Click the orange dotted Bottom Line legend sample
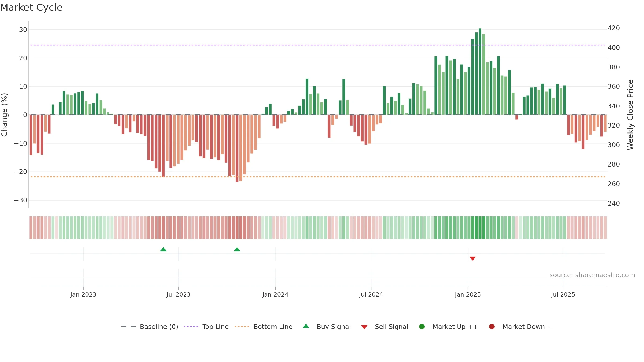Screen dimensions: 644x362 pos(242,327)
